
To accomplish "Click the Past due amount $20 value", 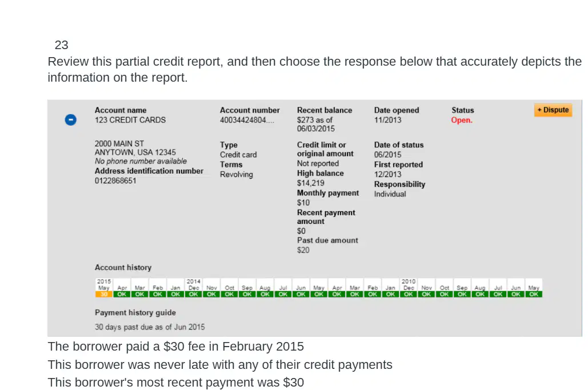I will coord(303,250).
